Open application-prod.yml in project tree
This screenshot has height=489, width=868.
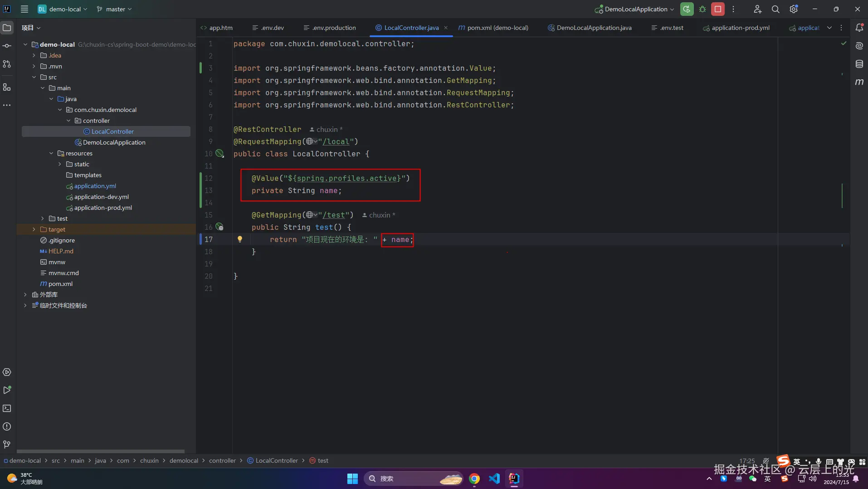click(x=103, y=208)
